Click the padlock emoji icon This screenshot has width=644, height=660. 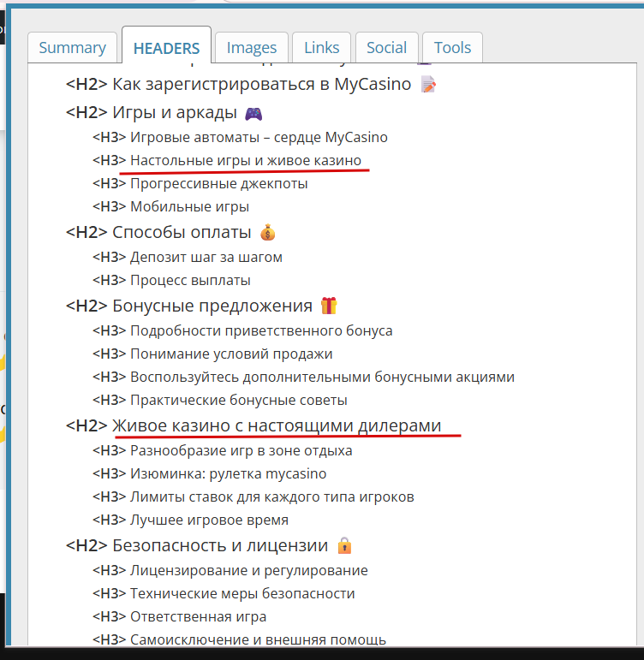point(344,545)
